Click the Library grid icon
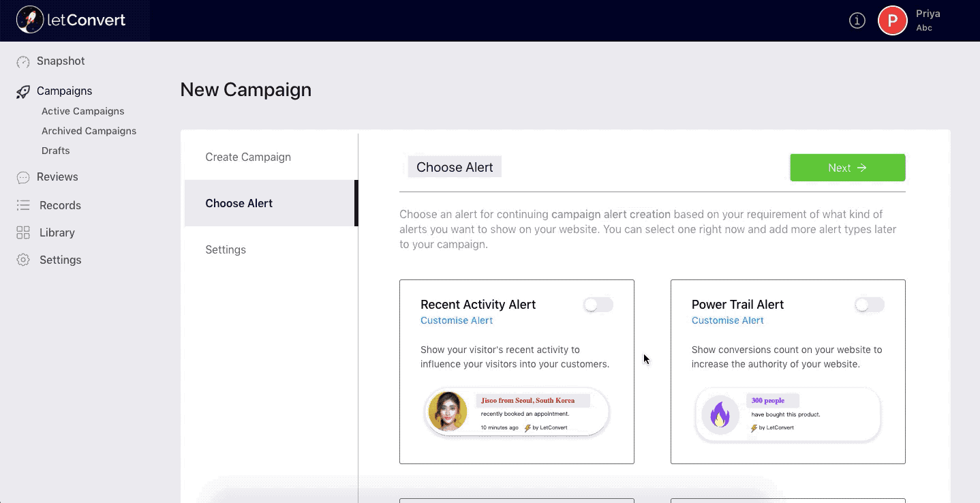The width and height of the screenshot is (980, 503). pos(23,232)
